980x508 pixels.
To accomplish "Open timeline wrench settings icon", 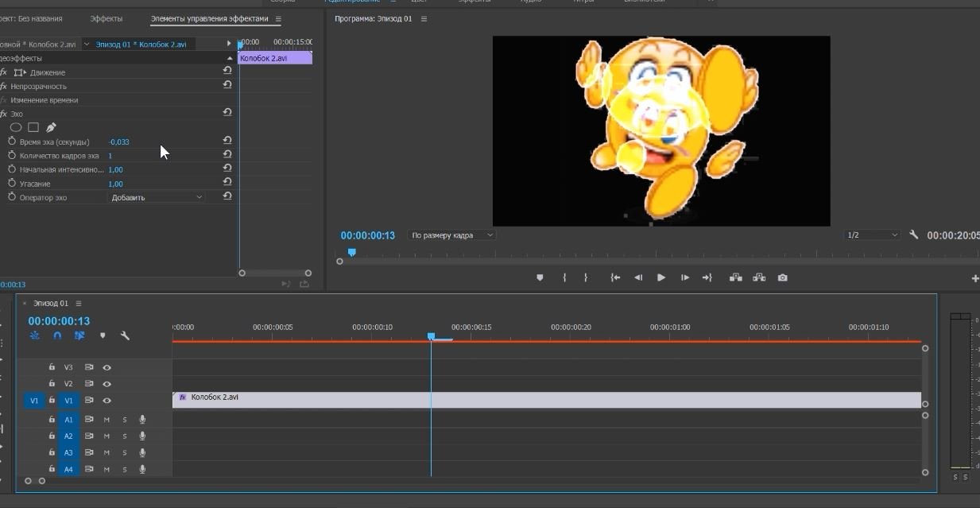I will [x=125, y=335].
